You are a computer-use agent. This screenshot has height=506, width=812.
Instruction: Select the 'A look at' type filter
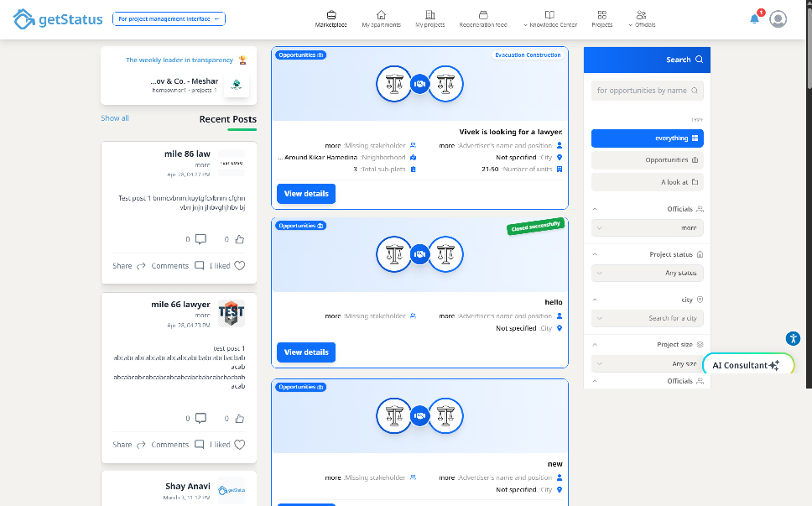coord(648,182)
